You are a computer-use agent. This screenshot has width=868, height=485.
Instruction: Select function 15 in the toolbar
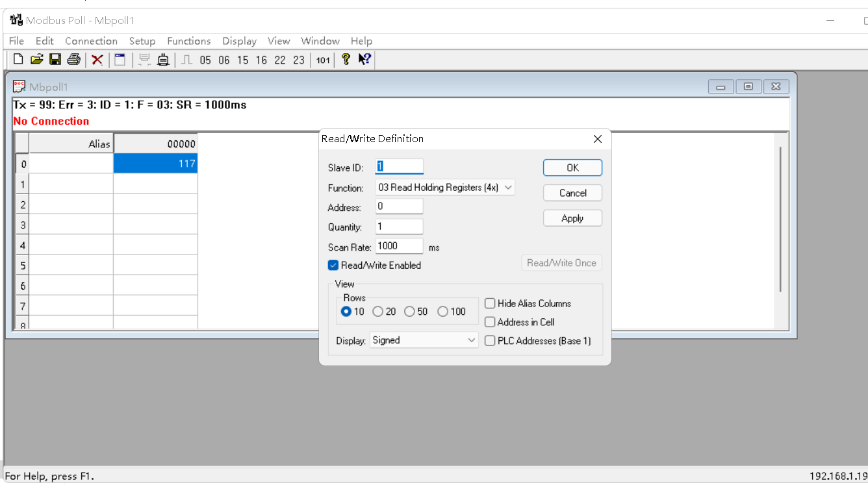(x=242, y=60)
